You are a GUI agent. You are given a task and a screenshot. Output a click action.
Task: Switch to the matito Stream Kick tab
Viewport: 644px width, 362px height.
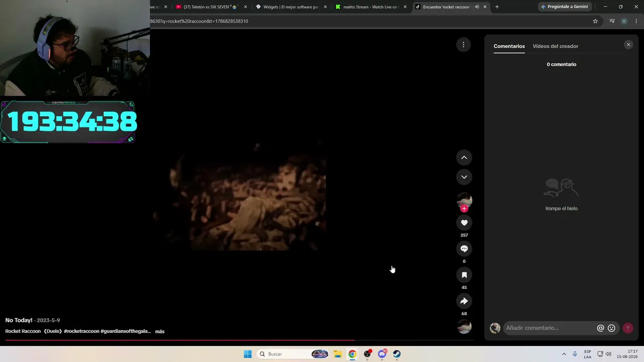[x=370, y=7]
